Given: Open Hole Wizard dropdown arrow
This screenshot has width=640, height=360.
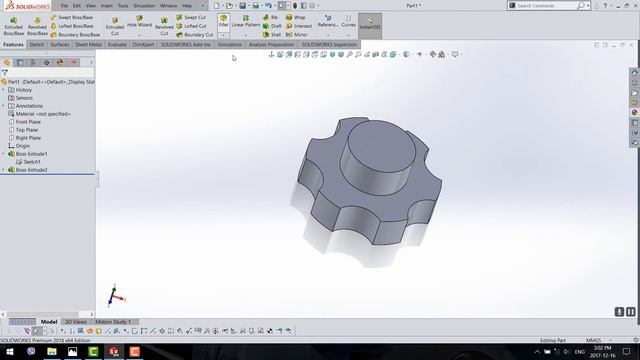Looking at the screenshot, I should (x=139, y=36).
